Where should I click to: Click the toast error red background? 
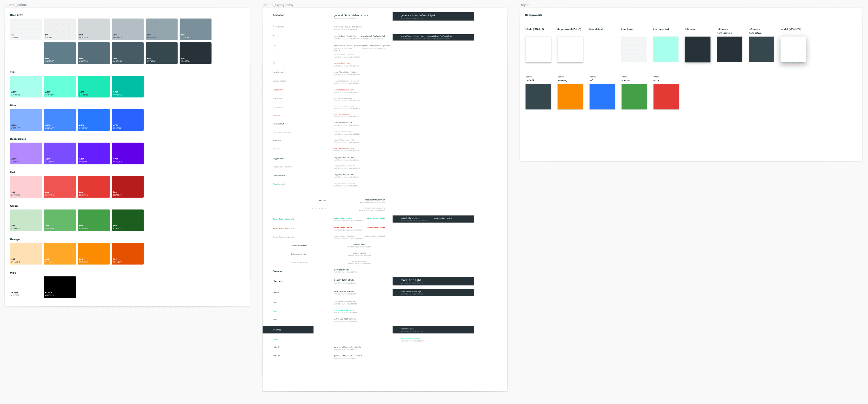click(666, 96)
